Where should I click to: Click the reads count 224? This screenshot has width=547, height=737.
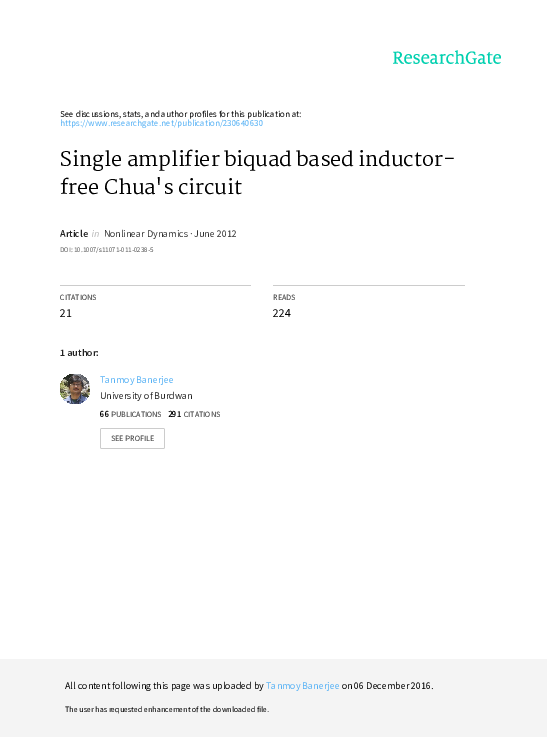click(282, 313)
